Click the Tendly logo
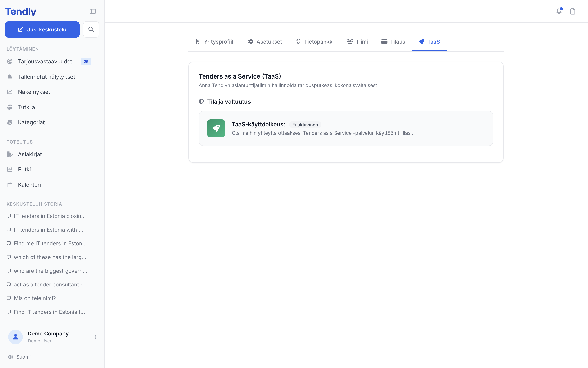This screenshot has height=368, width=588. [x=21, y=11]
